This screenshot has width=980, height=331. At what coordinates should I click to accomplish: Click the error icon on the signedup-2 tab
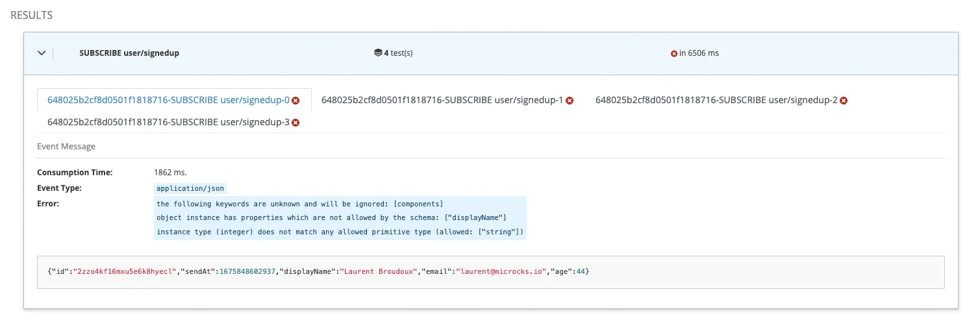pyautogui.click(x=844, y=101)
